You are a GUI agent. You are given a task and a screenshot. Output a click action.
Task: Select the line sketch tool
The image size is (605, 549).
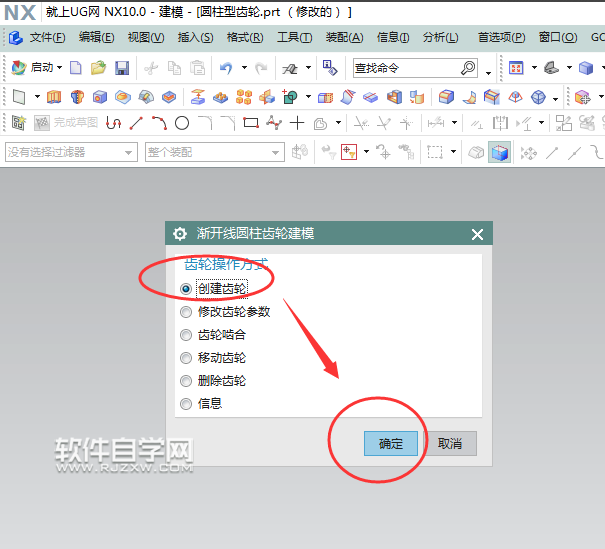[x=136, y=123]
